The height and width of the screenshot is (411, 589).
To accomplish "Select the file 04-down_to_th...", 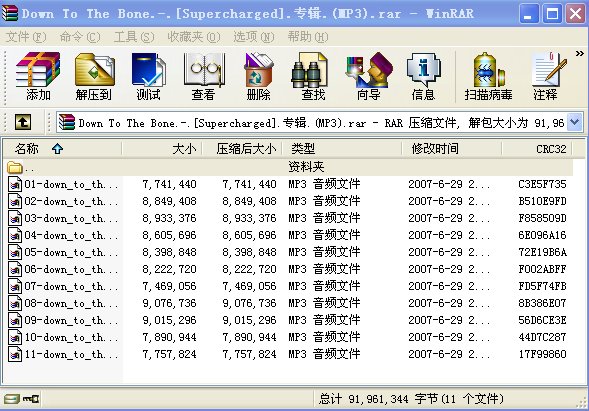I will pos(289,235).
